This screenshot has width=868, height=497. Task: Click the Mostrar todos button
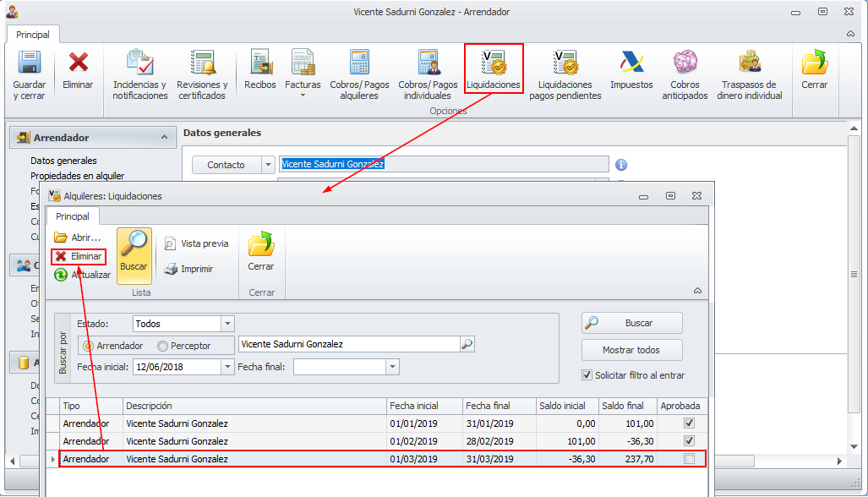[x=631, y=350]
